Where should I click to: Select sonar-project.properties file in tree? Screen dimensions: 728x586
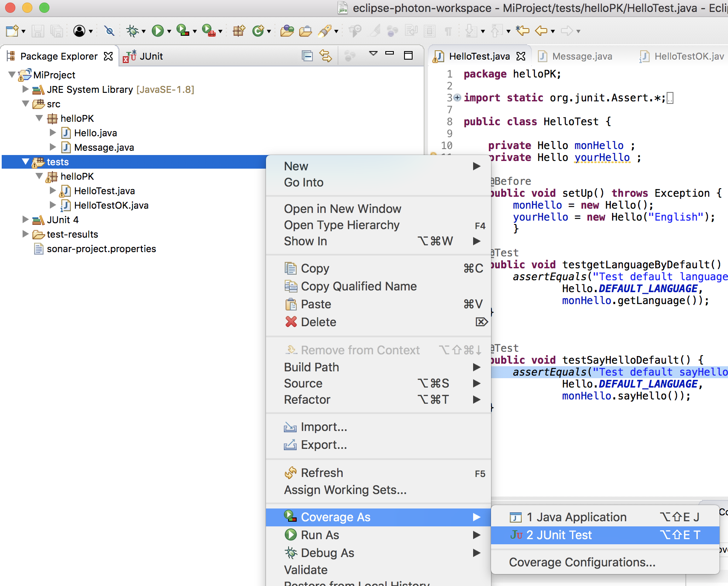[101, 249]
